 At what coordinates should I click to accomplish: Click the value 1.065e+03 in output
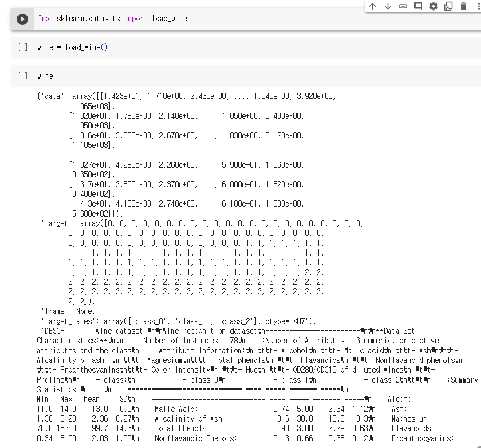[91, 106]
